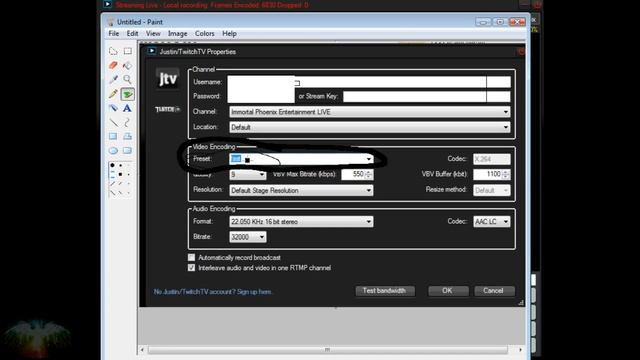The height and width of the screenshot is (360, 640).
Task: Select the highlighted Brush tool in Paint
Action: [128, 94]
